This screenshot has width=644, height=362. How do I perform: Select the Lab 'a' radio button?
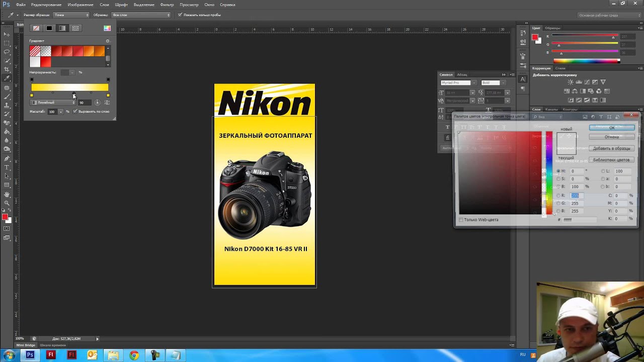coord(603,179)
